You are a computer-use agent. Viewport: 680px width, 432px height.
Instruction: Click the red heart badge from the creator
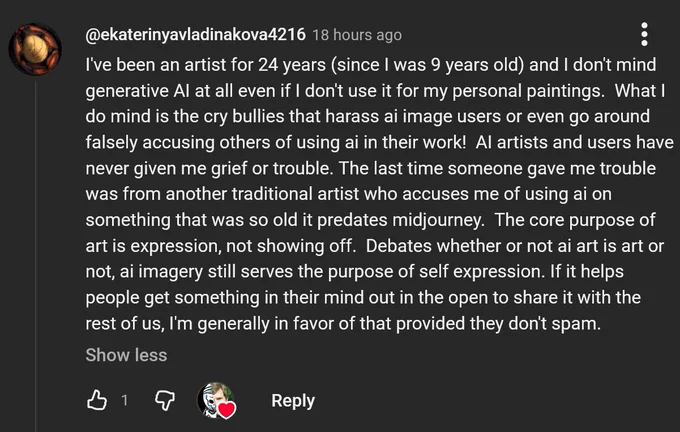[226, 409]
